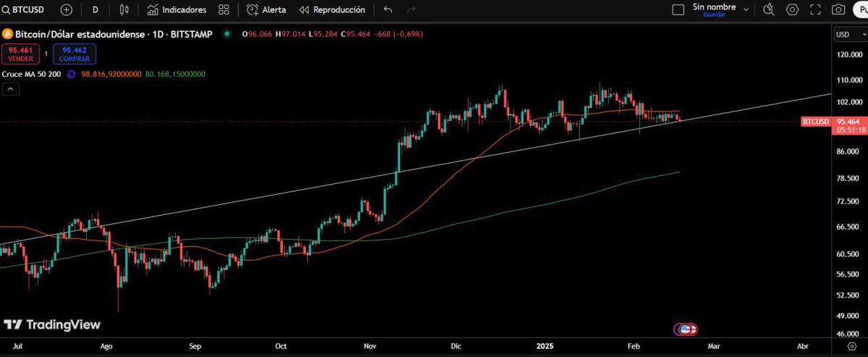
Task: Expand the layout management chevron
Action: 744,10
